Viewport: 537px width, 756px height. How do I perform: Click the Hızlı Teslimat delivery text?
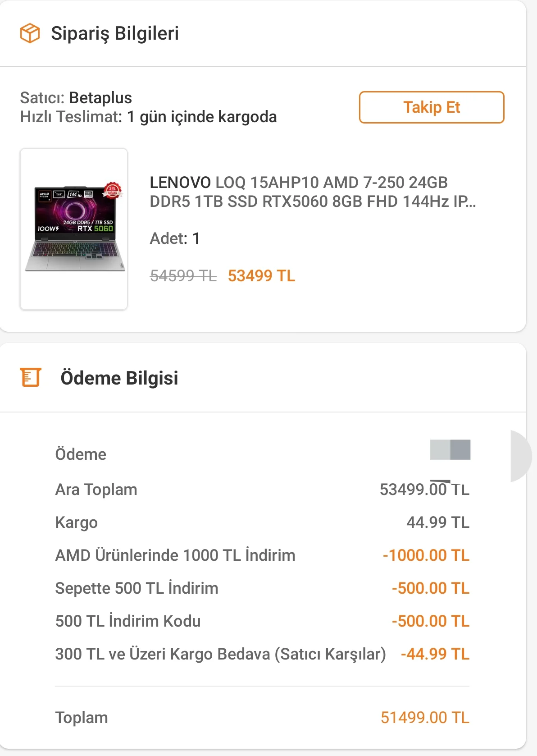point(148,117)
